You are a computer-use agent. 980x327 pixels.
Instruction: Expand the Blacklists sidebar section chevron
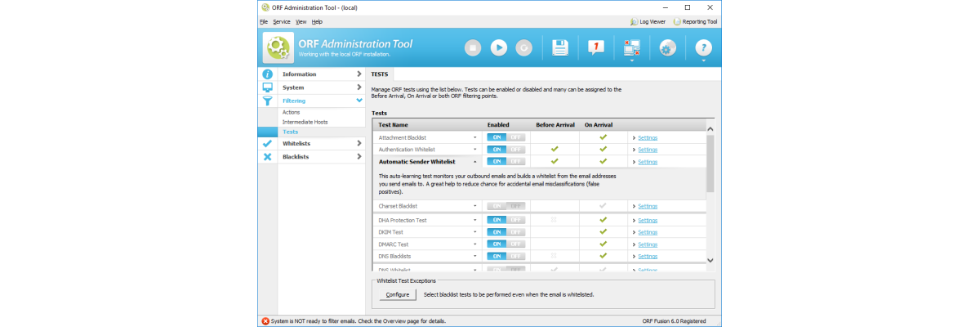point(359,156)
